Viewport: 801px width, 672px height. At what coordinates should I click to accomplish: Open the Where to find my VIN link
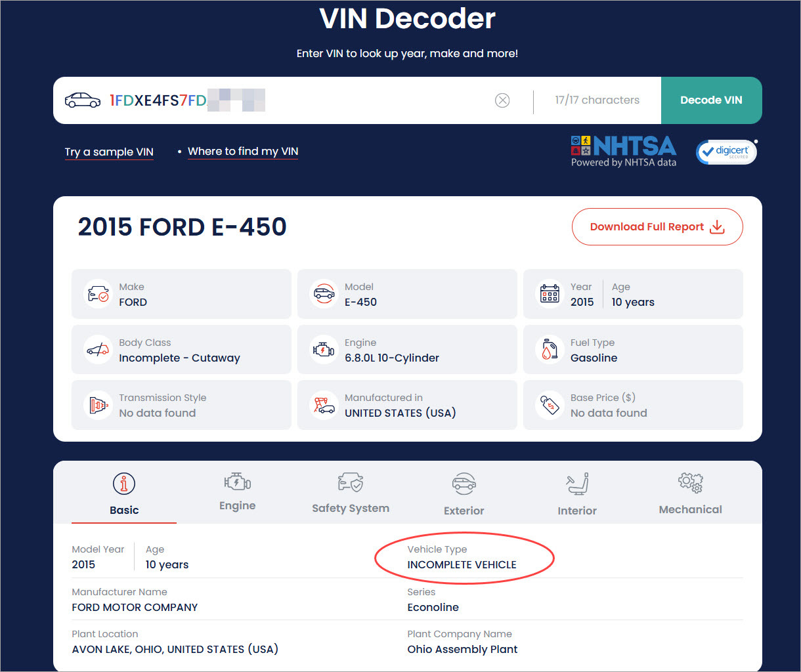pyautogui.click(x=243, y=151)
